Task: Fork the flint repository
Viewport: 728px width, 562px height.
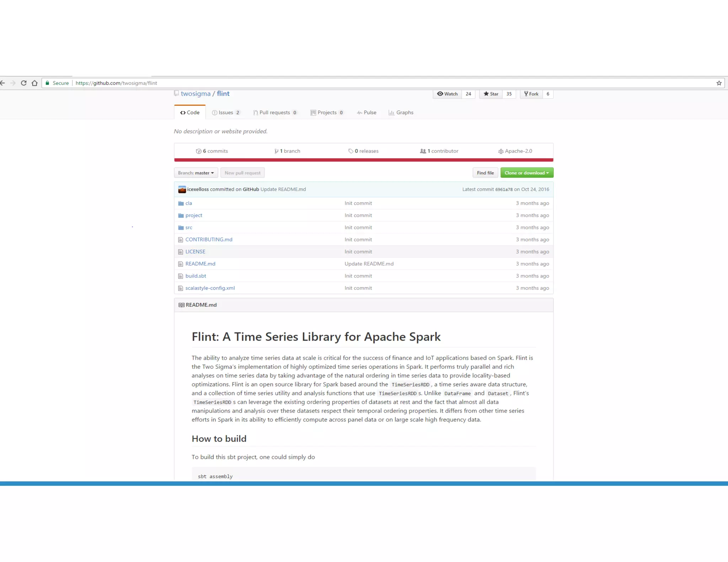Action: [x=531, y=94]
